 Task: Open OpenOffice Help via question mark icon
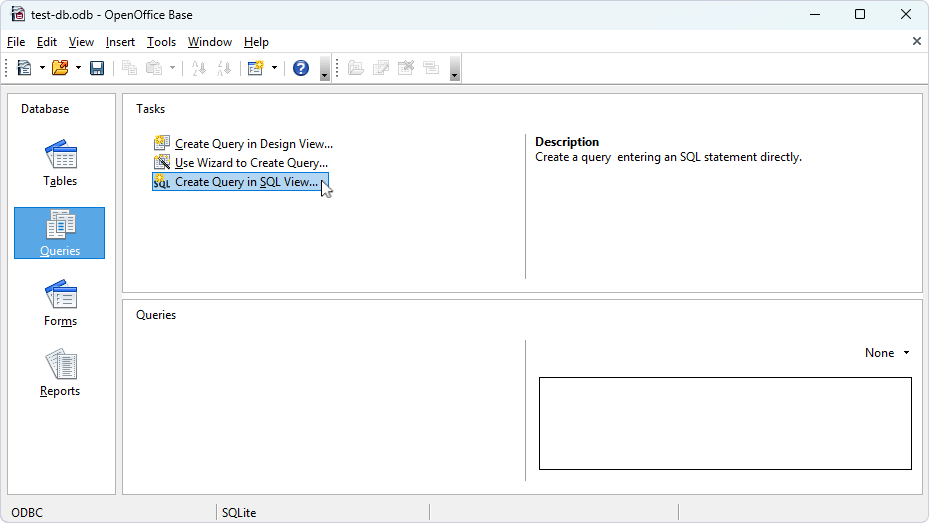pos(301,68)
